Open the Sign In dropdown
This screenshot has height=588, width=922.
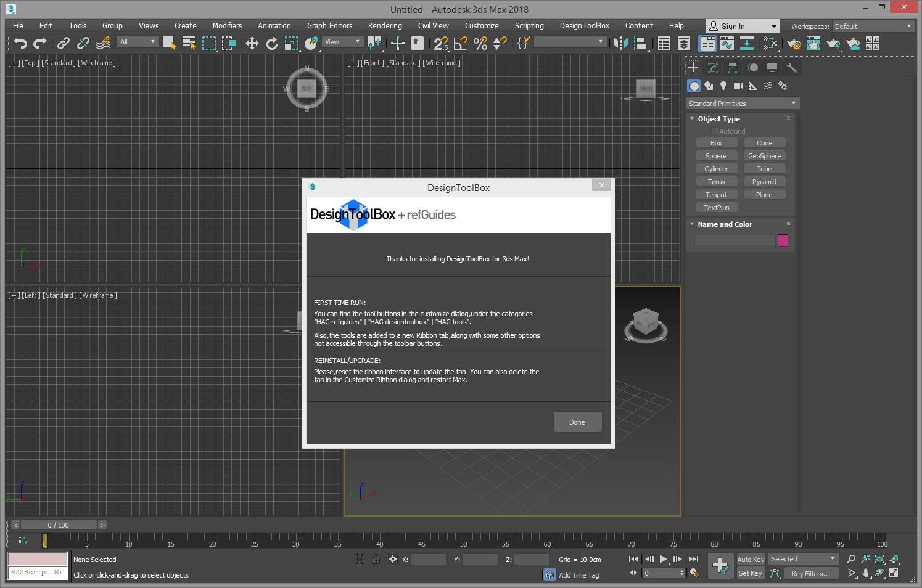(743, 26)
